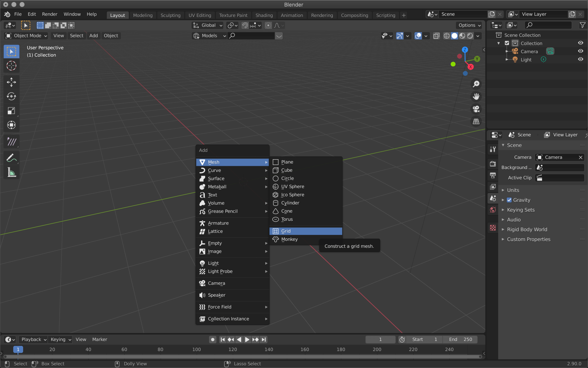
Task: Disable the Gravity checkbox
Action: 509,200
